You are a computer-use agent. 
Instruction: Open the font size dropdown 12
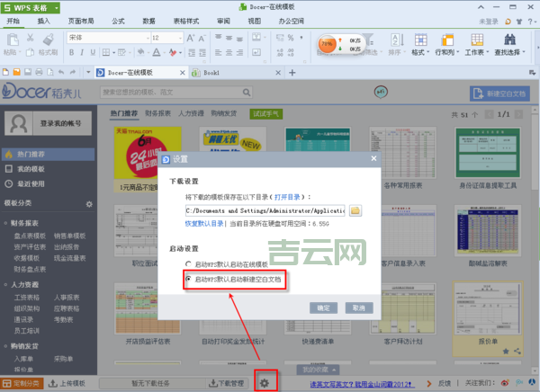click(180, 38)
